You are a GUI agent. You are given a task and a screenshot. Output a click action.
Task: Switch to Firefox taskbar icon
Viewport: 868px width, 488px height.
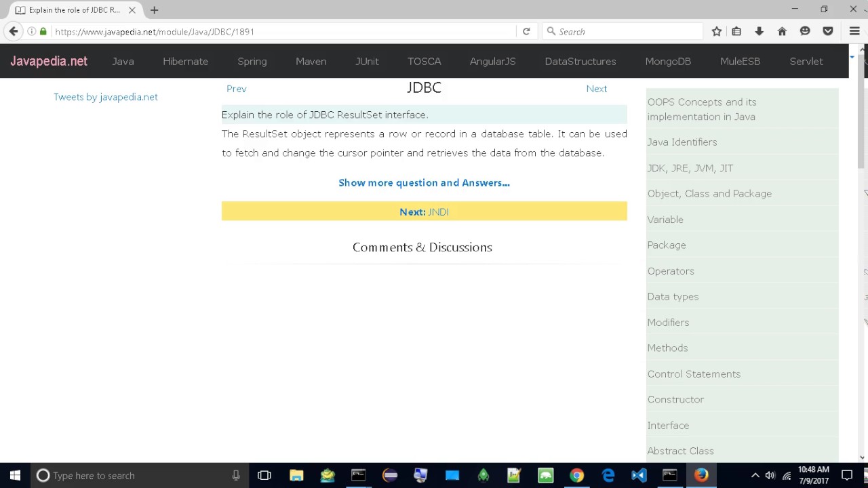701,476
